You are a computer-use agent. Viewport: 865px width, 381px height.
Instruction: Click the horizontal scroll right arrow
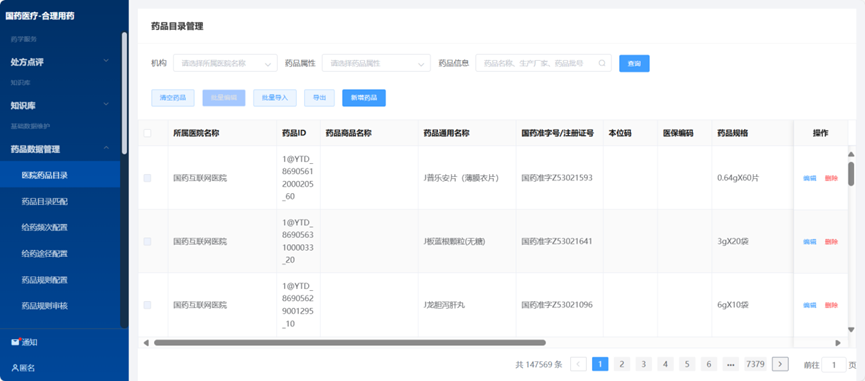pyautogui.click(x=838, y=342)
